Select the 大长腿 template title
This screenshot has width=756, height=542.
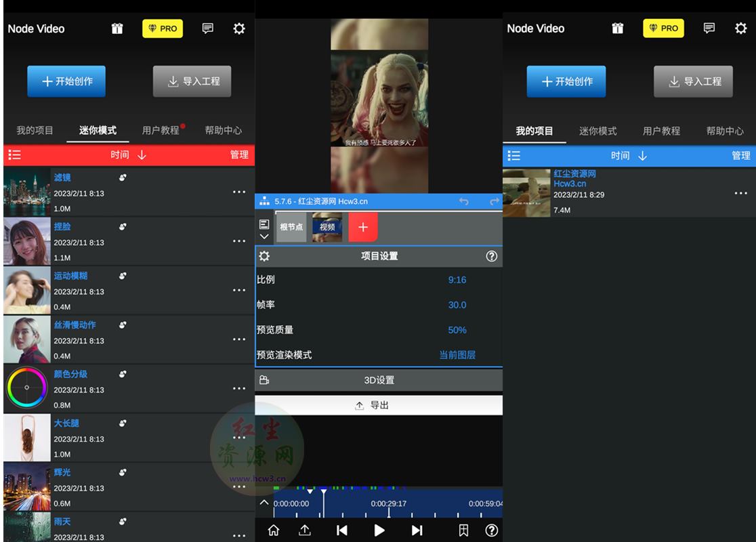tap(66, 423)
